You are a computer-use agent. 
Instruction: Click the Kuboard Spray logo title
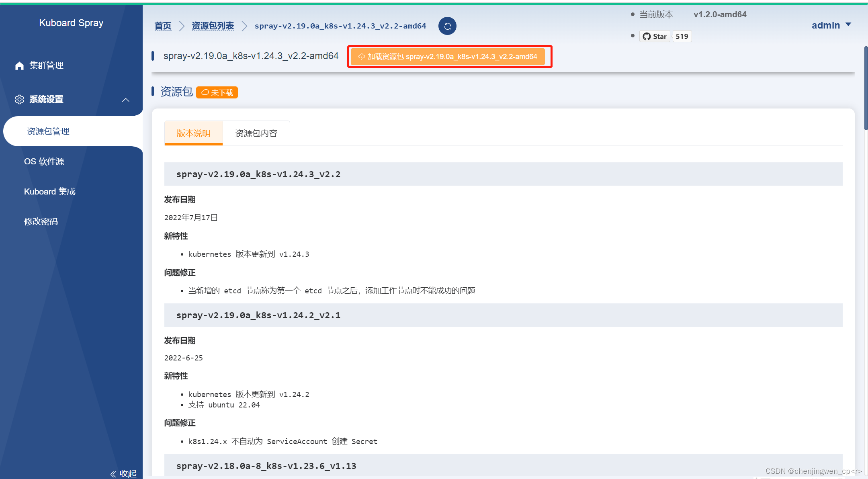(71, 23)
